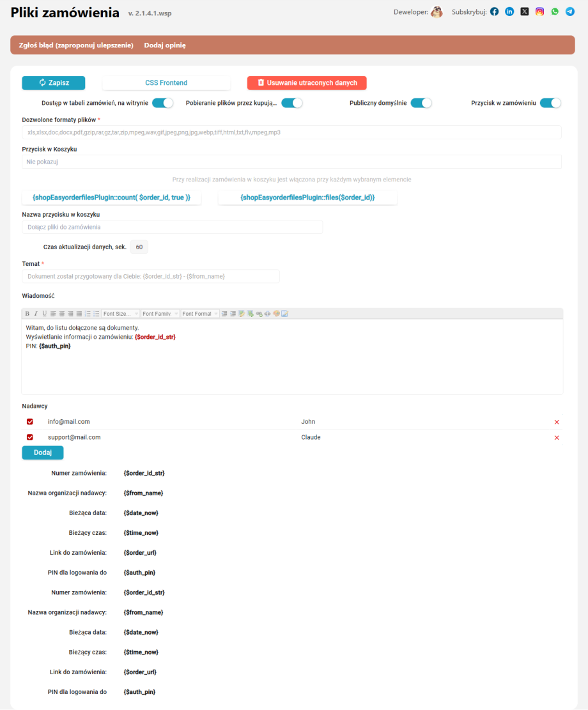Open the Instagram profile icon

[x=539, y=12]
